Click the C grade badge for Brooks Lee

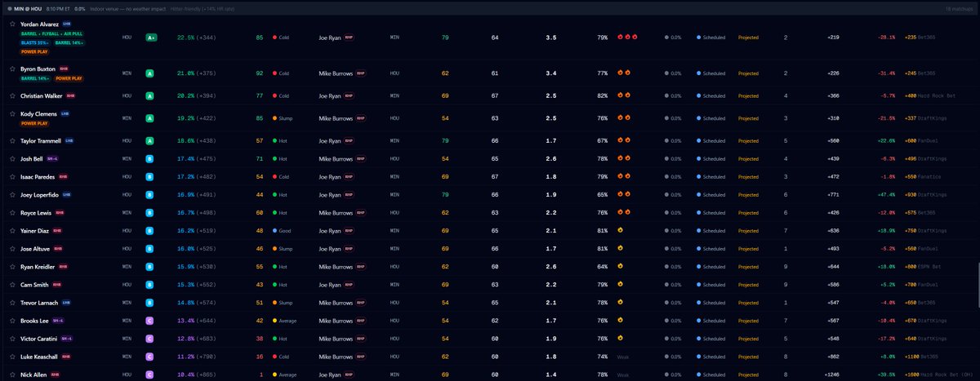point(150,321)
